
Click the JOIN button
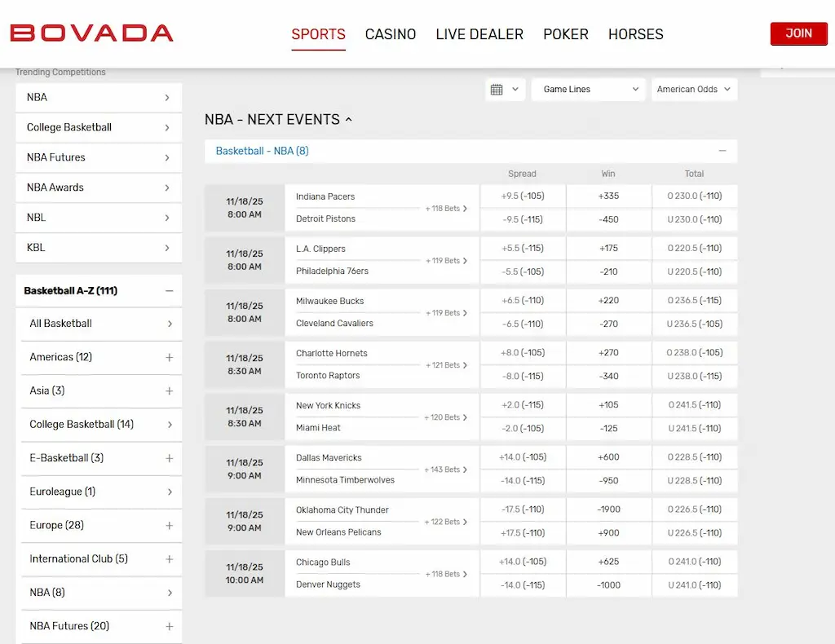click(798, 33)
